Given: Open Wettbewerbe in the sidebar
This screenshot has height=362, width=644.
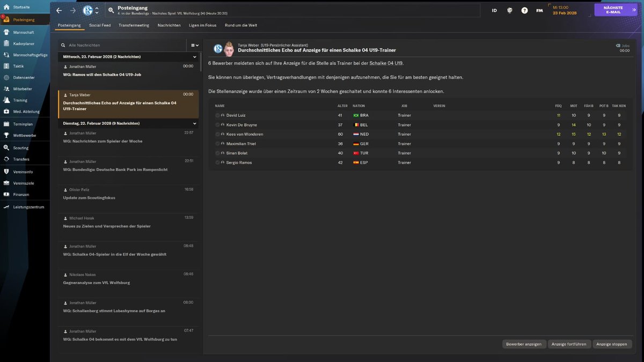Looking at the screenshot, I should click(x=25, y=135).
